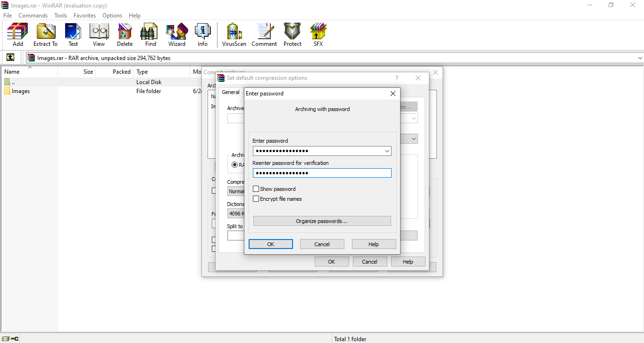This screenshot has width=644, height=343.
Task: Click Help in Enter password dialog
Action: pyautogui.click(x=374, y=244)
